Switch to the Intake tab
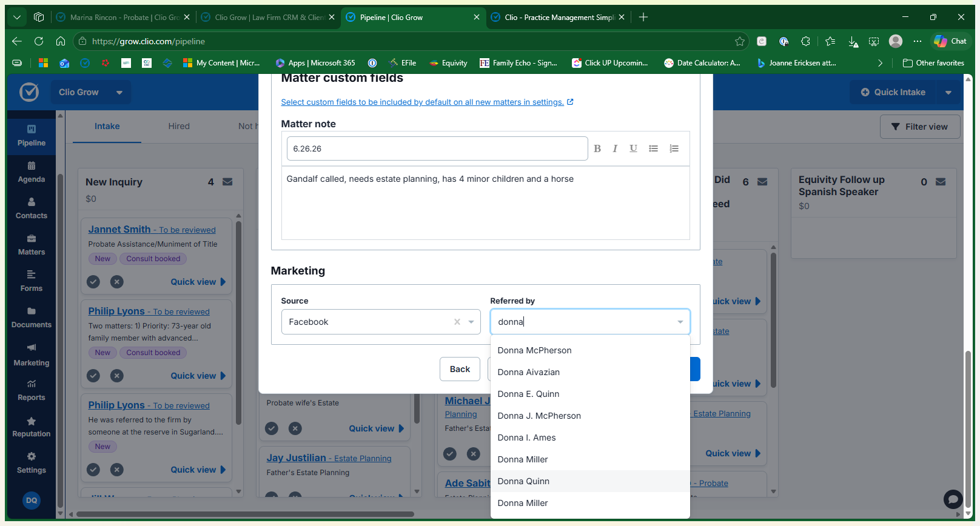The image size is (980, 526). tap(107, 126)
